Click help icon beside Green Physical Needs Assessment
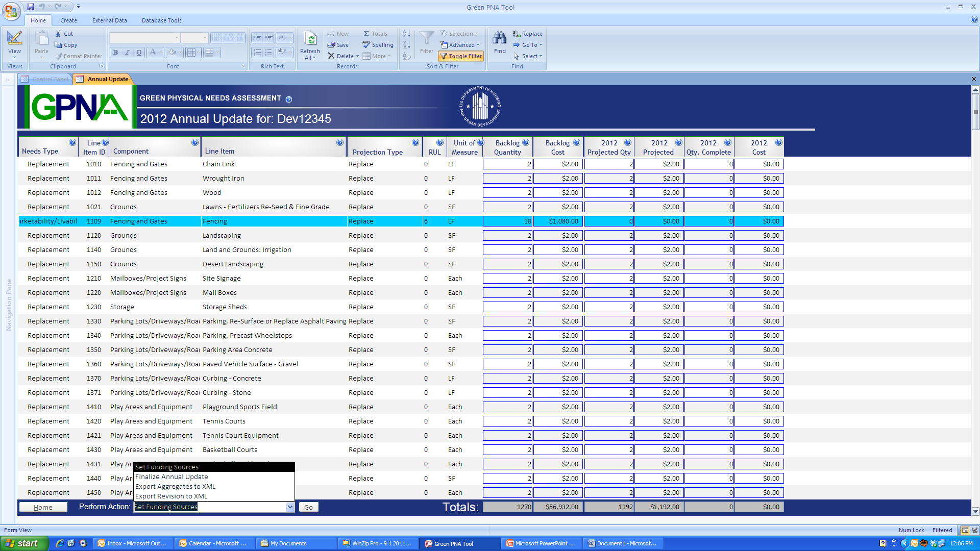The width and height of the screenshot is (980, 551). pos(289,99)
